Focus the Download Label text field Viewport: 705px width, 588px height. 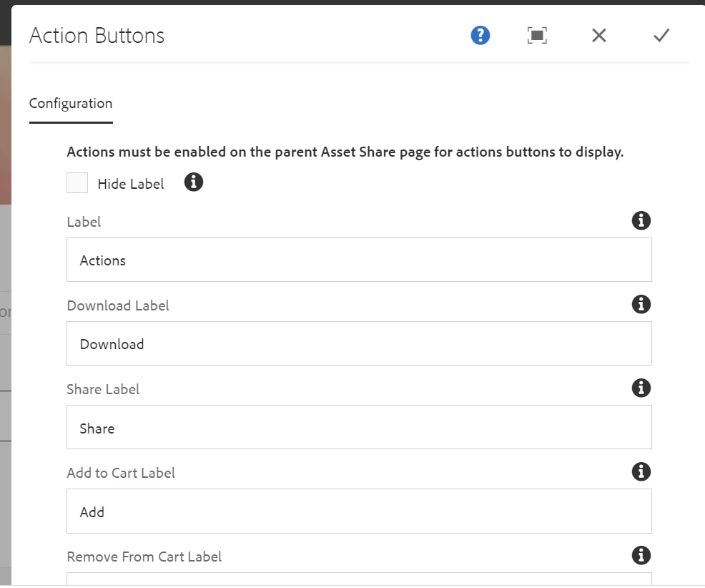coord(359,343)
